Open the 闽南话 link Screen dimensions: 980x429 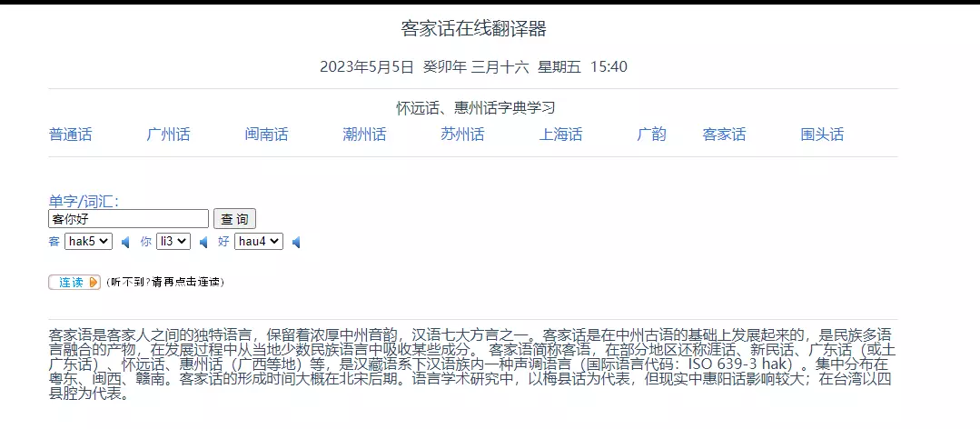click(267, 135)
